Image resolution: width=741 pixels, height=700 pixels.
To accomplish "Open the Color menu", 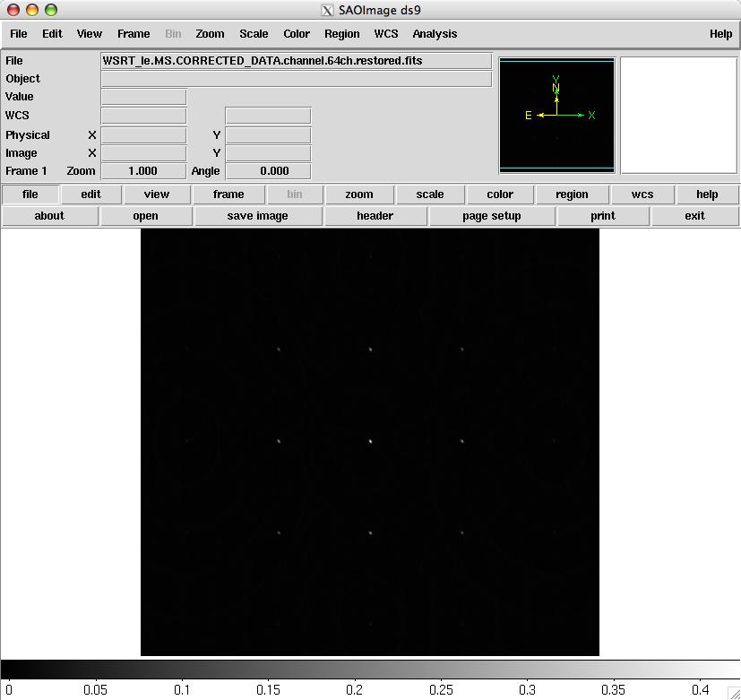I will click(297, 34).
